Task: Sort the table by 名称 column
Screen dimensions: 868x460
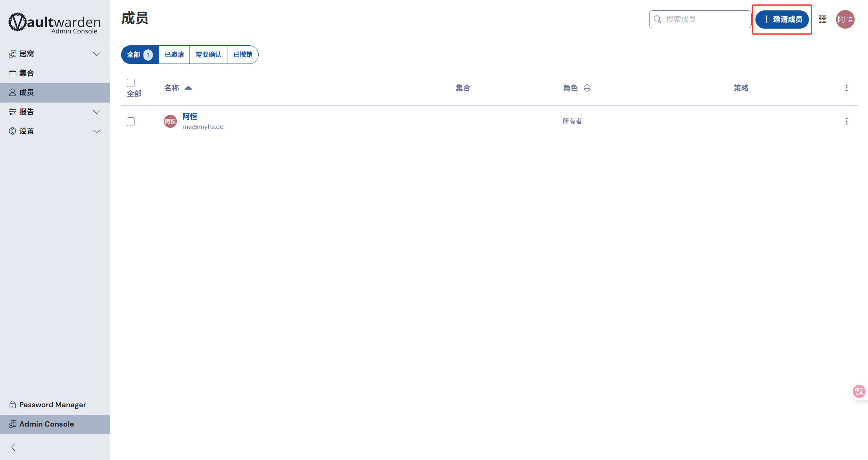Action: coord(178,88)
